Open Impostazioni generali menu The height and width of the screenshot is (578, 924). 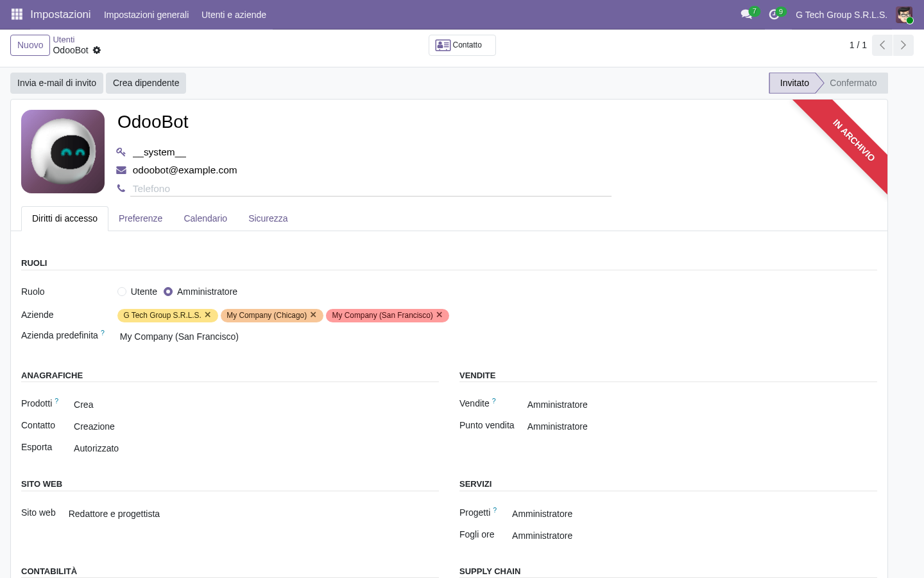click(x=146, y=15)
